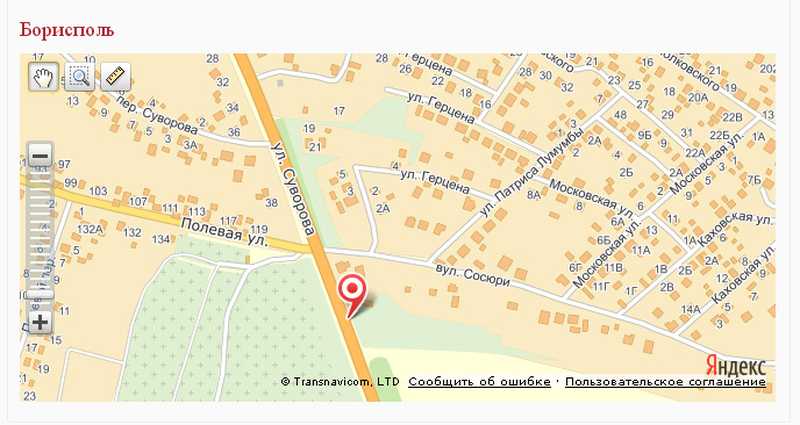Click the ул. Патриса Лумумбы label
The image size is (800, 425).
tap(533, 173)
